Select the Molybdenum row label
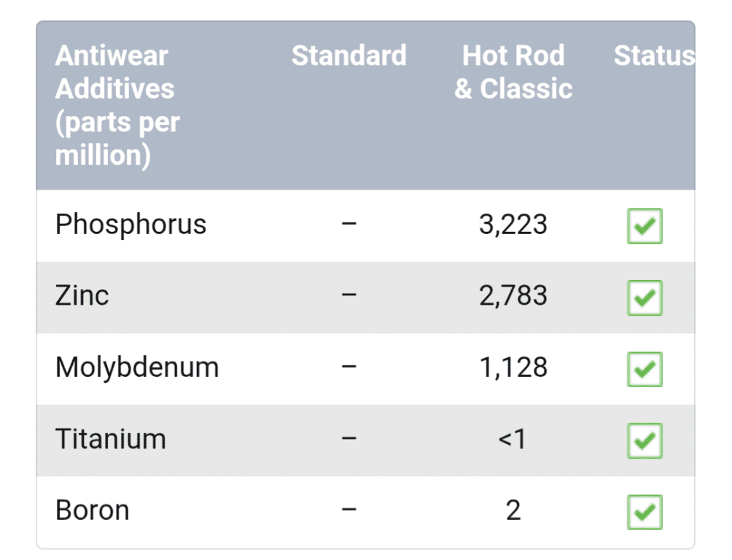Viewport: 732px width, 560px height. 137,367
